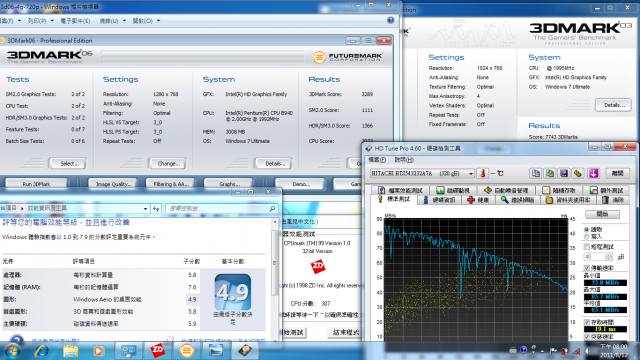The height and width of the screenshot is (360, 640).
Task: Toggle the 突發速率 burst rate checkbox
Action: click(587, 337)
